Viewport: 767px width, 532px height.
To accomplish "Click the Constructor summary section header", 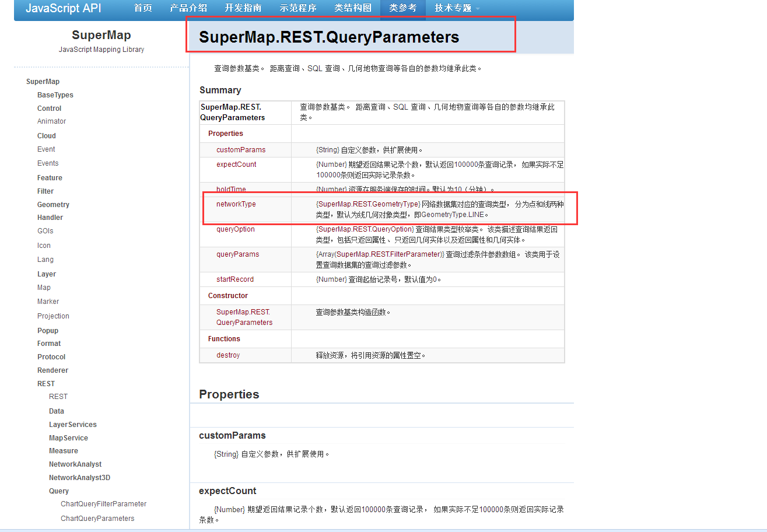I will coord(228,296).
